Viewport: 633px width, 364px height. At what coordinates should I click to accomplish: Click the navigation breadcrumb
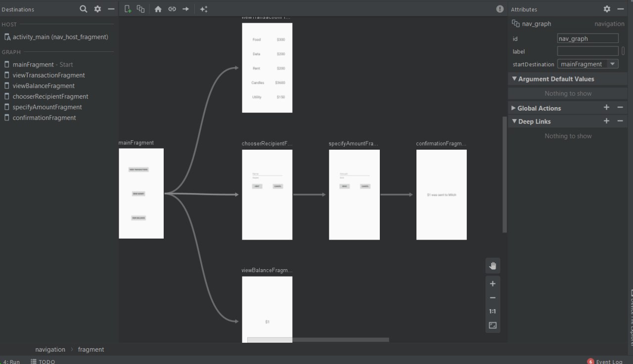pos(50,349)
